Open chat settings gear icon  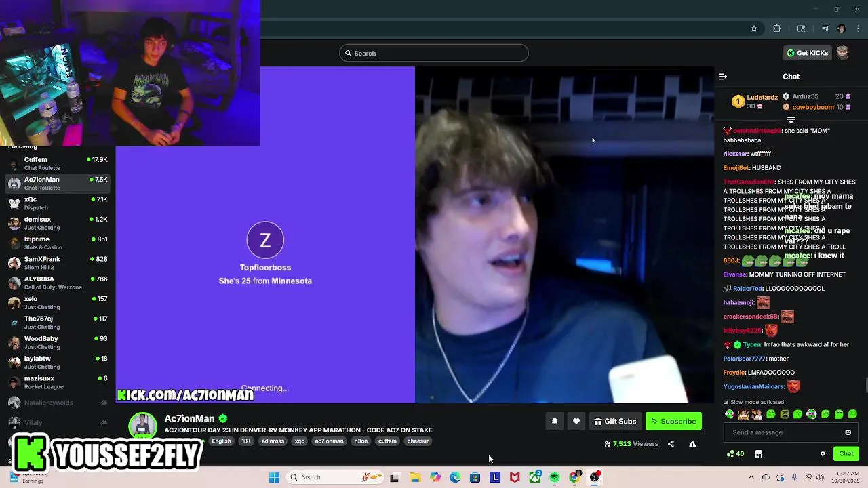(x=823, y=453)
